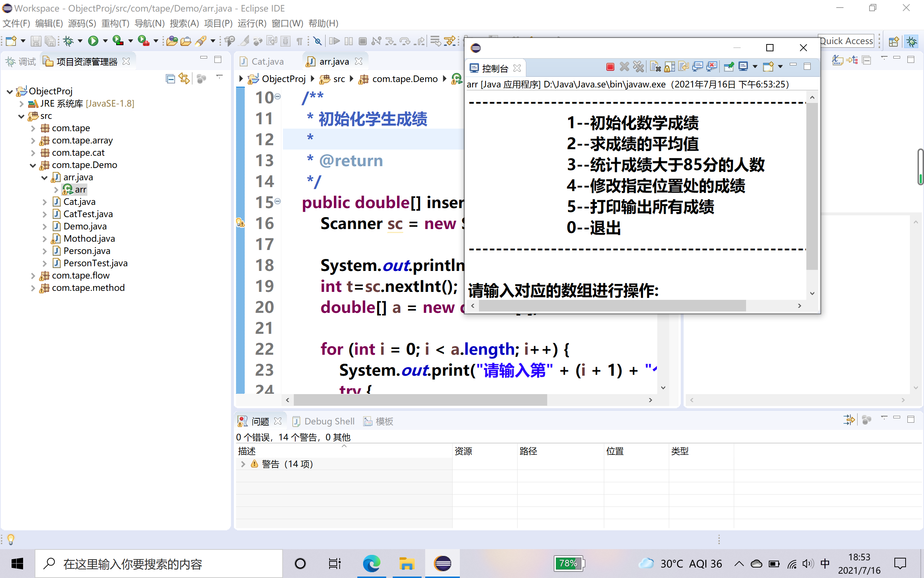Switch to 模板 tab
The height and width of the screenshot is (578, 924).
(378, 421)
